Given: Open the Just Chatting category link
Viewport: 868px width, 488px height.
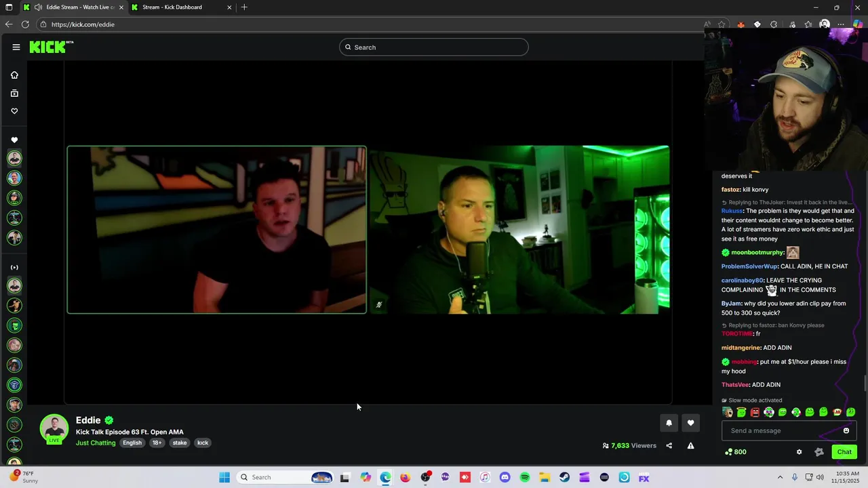Looking at the screenshot, I should 96,443.
